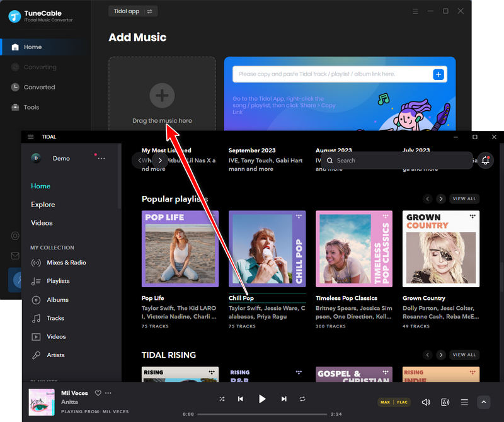Open Videos in My Collection
The height and width of the screenshot is (422, 504).
point(49,337)
